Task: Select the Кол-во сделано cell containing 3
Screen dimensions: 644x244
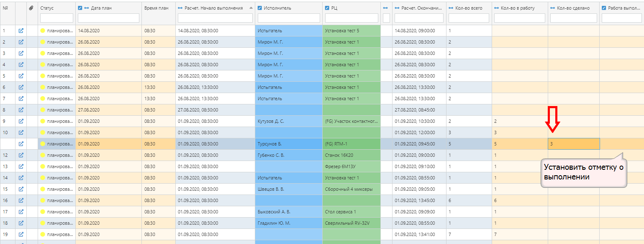Action: (573, 144)
